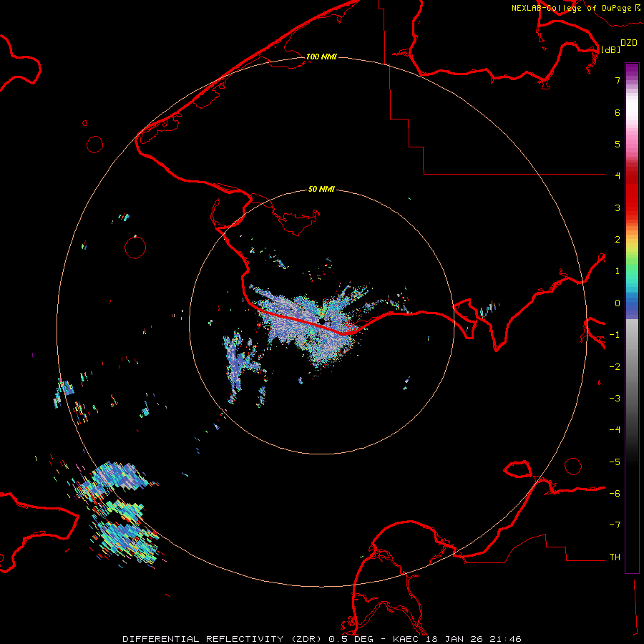Click the 'TH' threshold label on scale

click(615, 557)
